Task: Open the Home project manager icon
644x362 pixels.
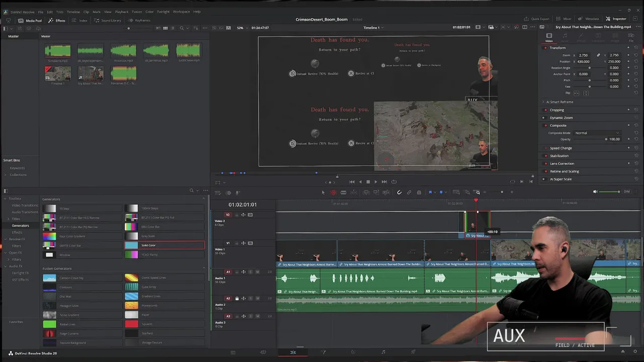Action: coord(623,352)
